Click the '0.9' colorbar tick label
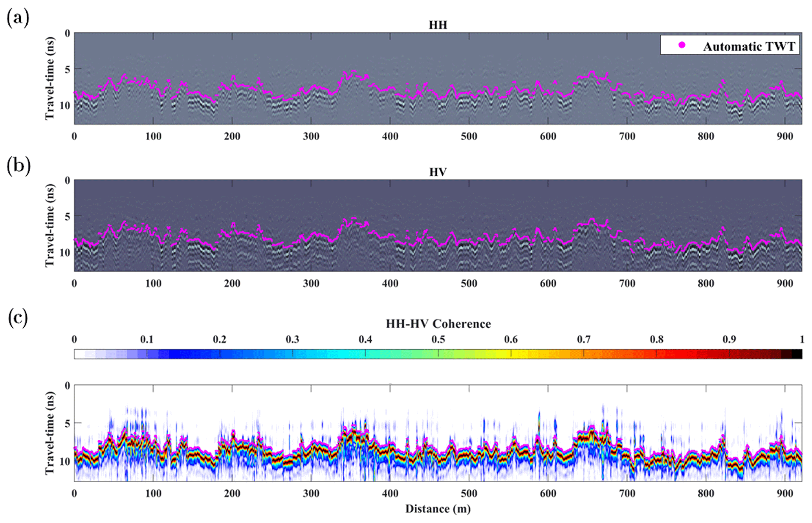This screenshot has height=523, width=812. coord(729,339)
